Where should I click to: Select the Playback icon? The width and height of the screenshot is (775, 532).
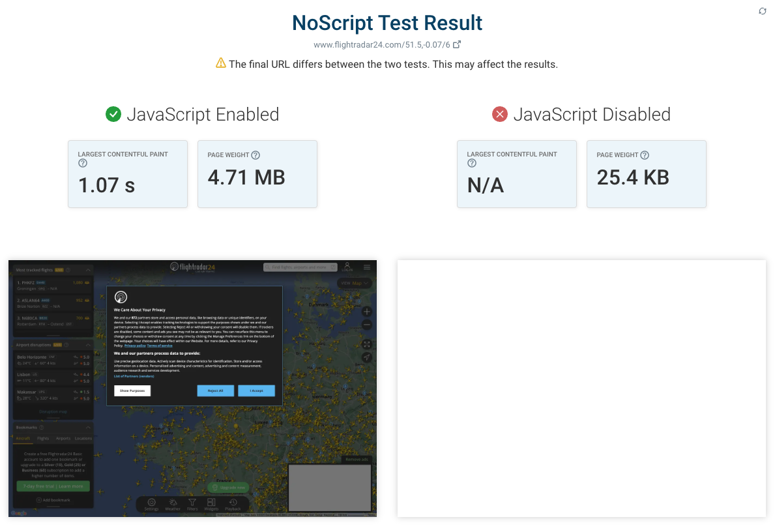coord(233,502)
